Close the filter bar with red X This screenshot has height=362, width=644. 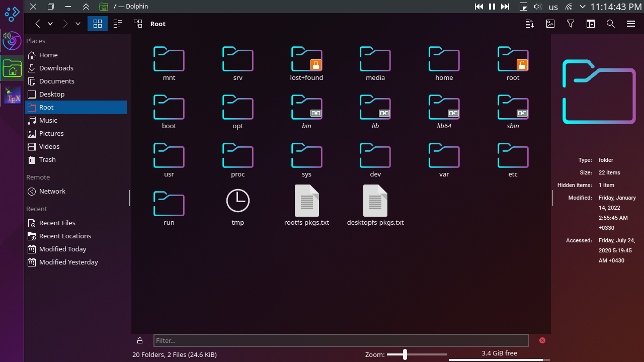pos(542,340)
